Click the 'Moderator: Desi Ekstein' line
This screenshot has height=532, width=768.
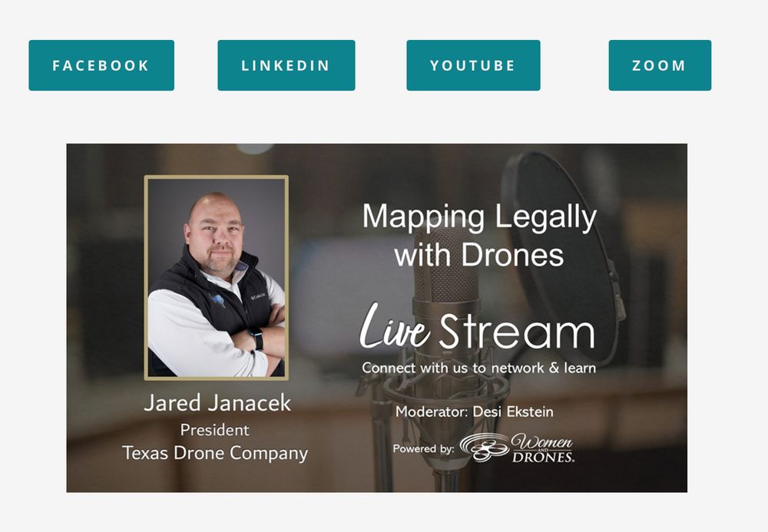click(474, 411)
